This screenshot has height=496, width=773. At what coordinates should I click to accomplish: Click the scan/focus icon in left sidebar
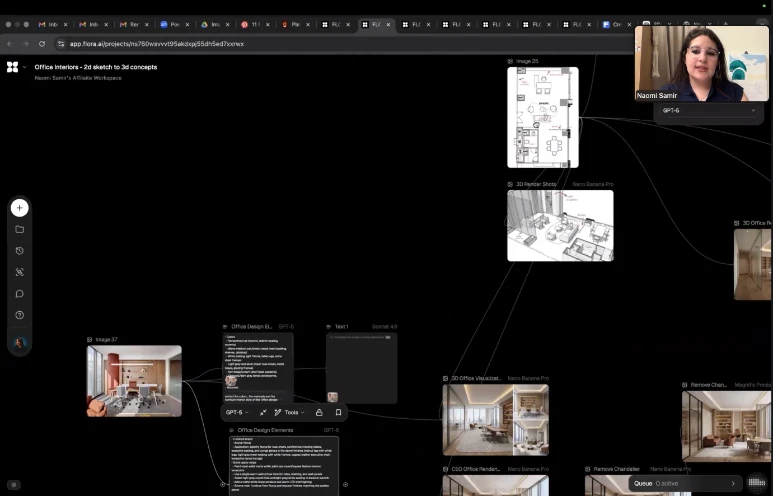(19, 272)
